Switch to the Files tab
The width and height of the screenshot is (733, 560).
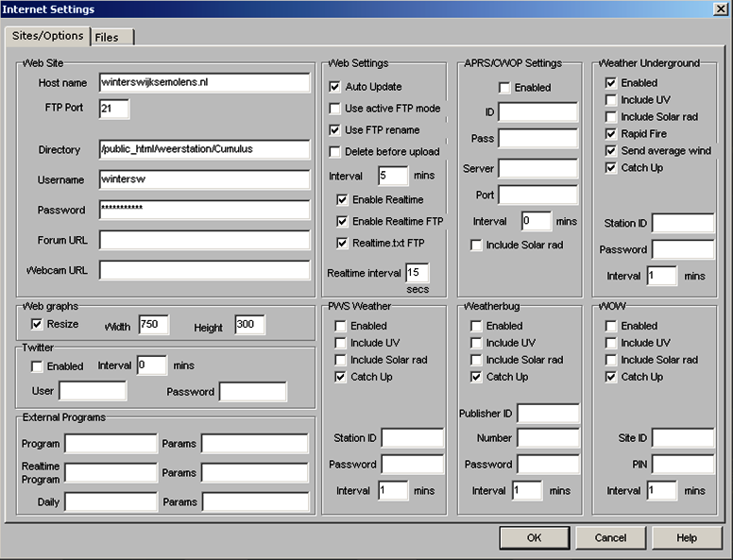(112, 38)
